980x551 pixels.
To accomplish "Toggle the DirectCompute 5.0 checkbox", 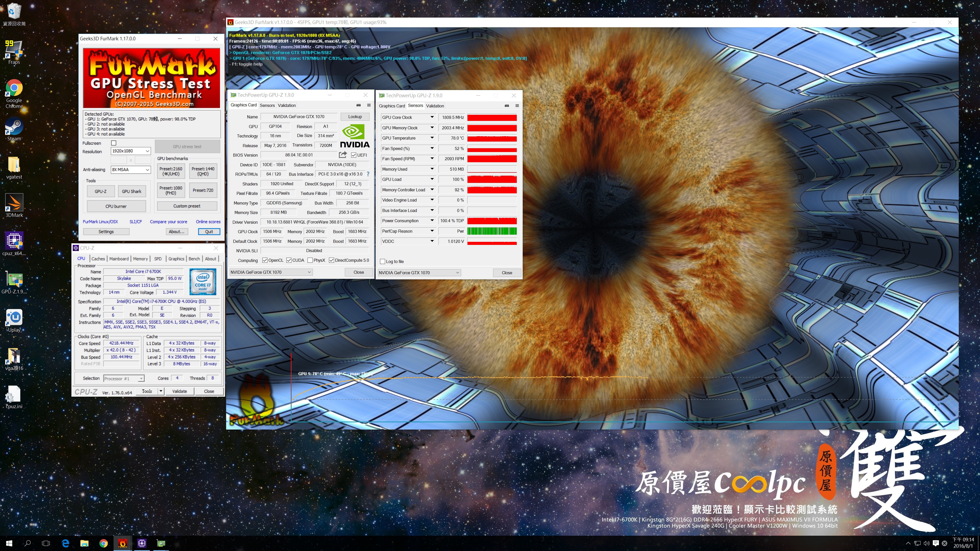I will pyautogui.click(x=331, y=260).
